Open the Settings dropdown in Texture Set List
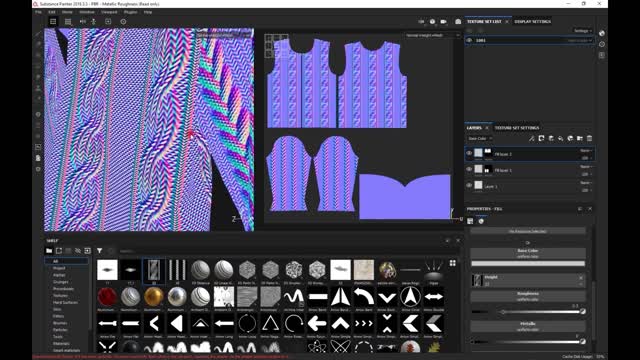 582,31
